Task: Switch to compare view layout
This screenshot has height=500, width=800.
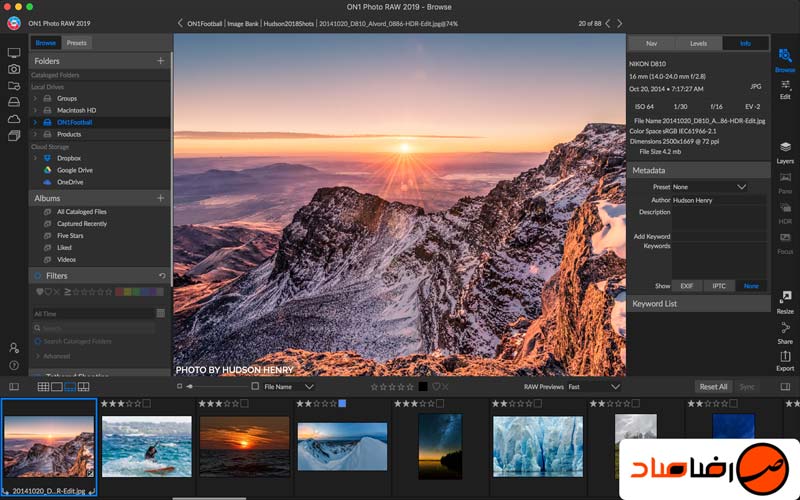Action: [x=83, y=387]
